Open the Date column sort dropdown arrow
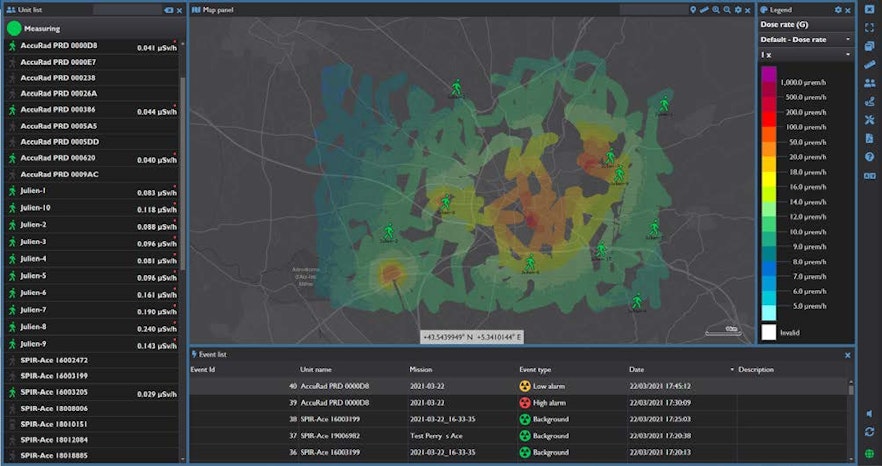The image size is (882, 466). (x=732, y=370)
